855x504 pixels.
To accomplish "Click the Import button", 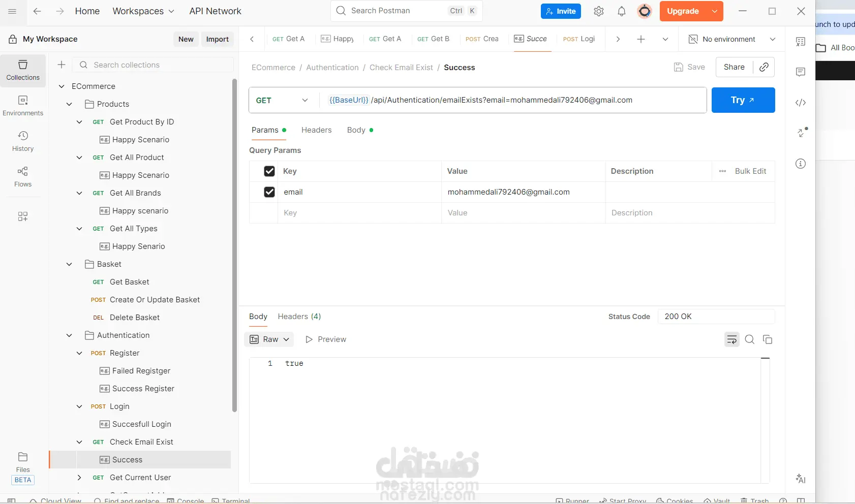I will click(x=218, y=39).
